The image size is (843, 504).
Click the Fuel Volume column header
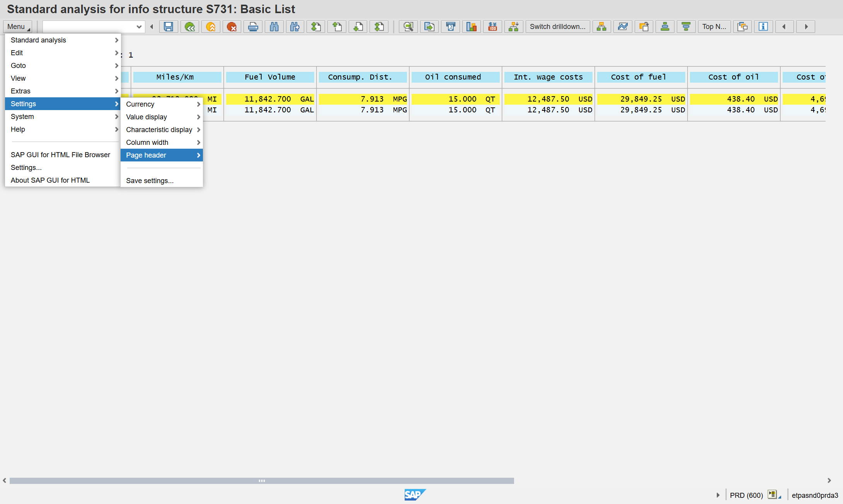pyautogui.click(x=270, y=77)
